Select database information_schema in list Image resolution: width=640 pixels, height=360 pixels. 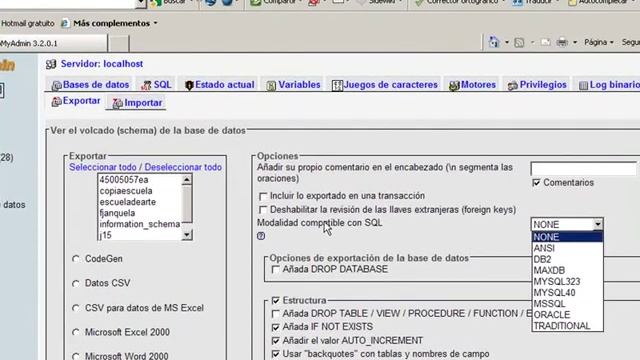(x=140, y=224)
